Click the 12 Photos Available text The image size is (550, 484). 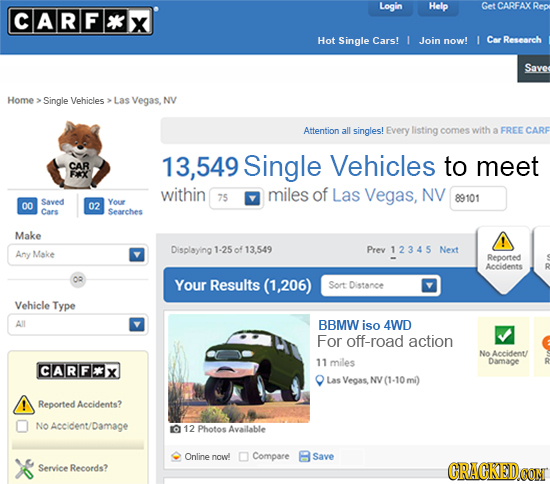click(224, 429)
